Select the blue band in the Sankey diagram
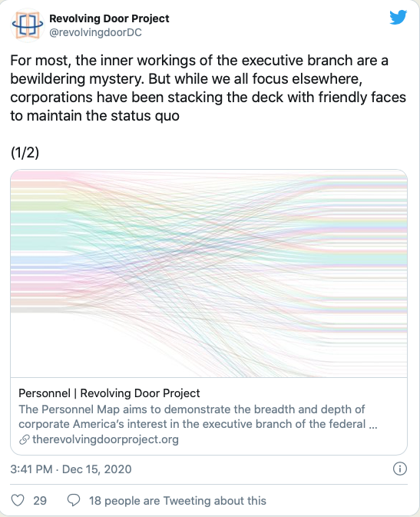 (x=39, y=261)
